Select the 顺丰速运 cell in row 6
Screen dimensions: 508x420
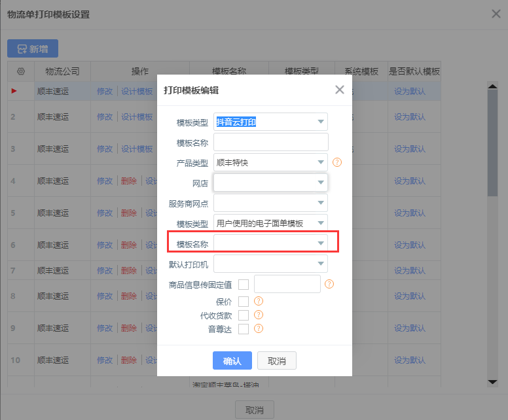click(63, 245)
